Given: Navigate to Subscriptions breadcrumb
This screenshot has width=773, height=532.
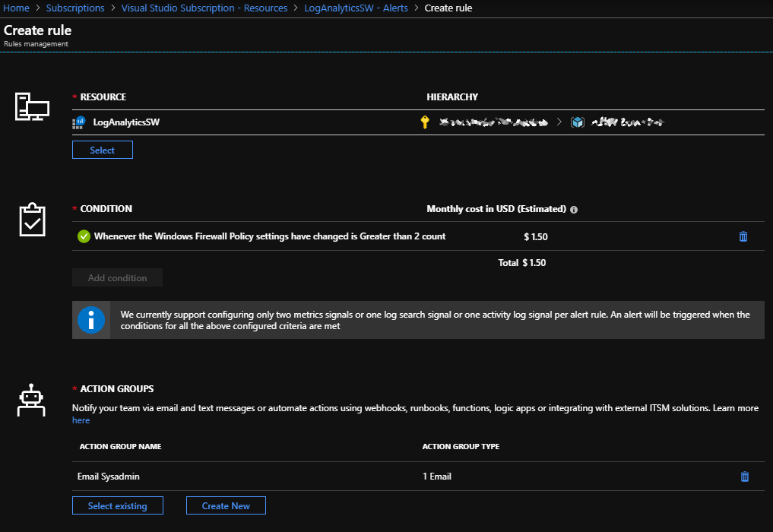Looking at the screenshot, I should (75, 8).
